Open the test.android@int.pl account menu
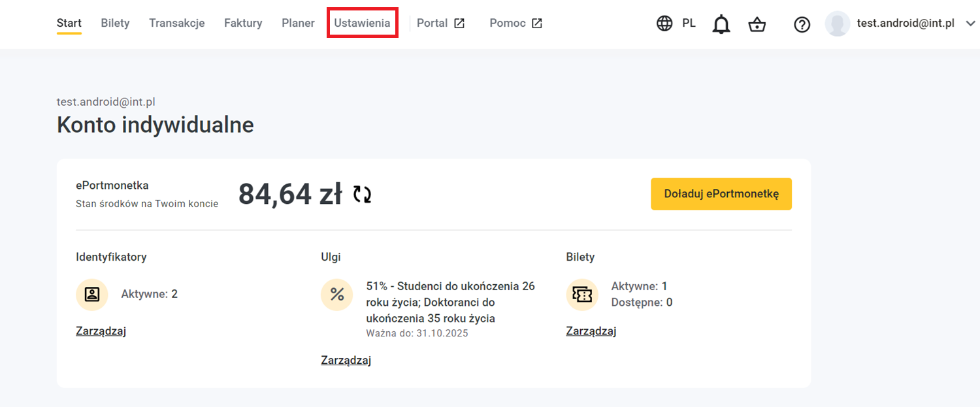This screenshot has height=407, width=980. pos(906,24)
